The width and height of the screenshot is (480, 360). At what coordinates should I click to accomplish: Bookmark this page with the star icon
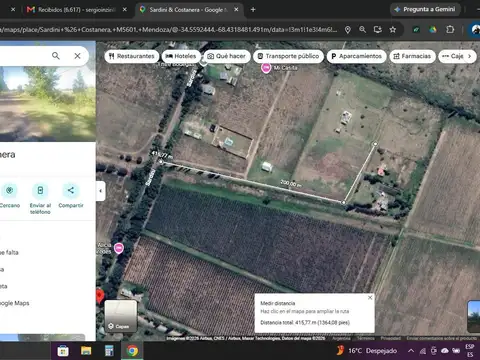393,30
